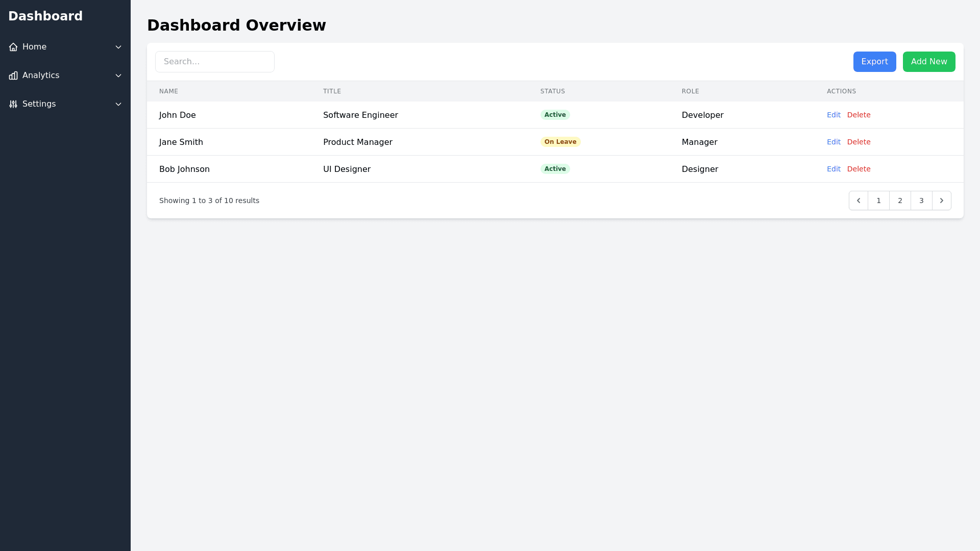Edit the Bob Johnson record
This screenshot has height=551, width=980.
(x=833, y=169)
